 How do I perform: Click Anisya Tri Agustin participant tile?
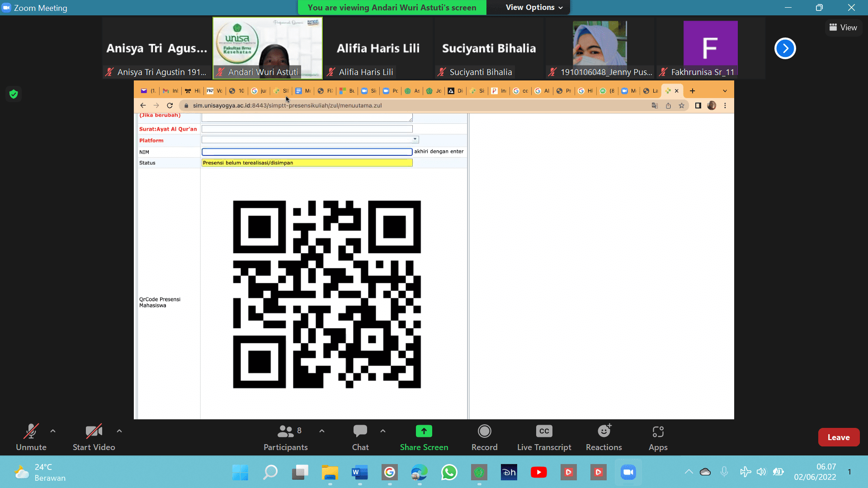tap(157, 48)
